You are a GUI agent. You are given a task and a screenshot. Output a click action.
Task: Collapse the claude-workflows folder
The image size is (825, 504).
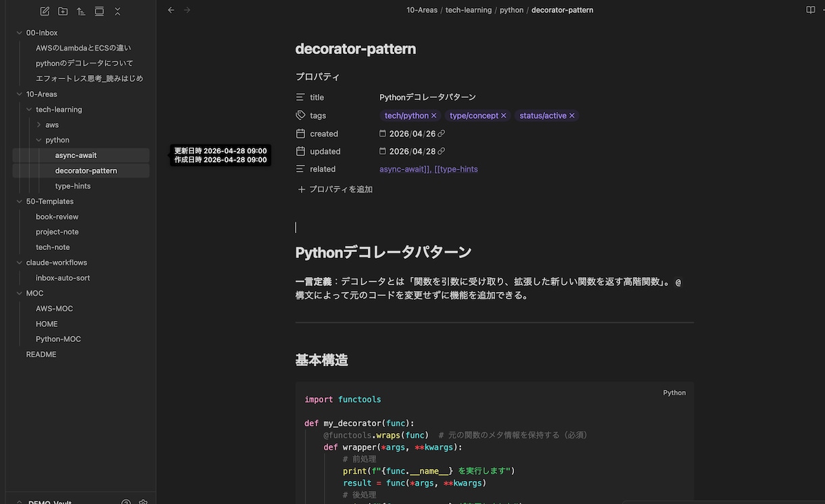[20, 262]
